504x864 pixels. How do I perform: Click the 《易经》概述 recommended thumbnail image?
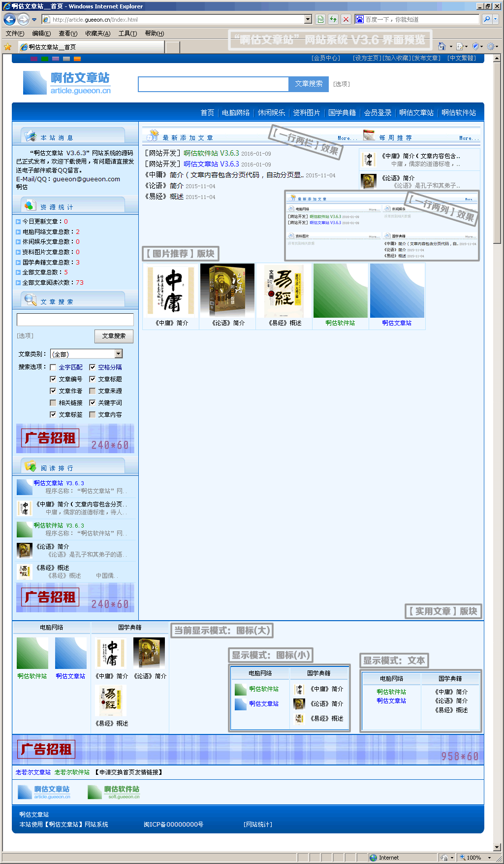[284, 291]
